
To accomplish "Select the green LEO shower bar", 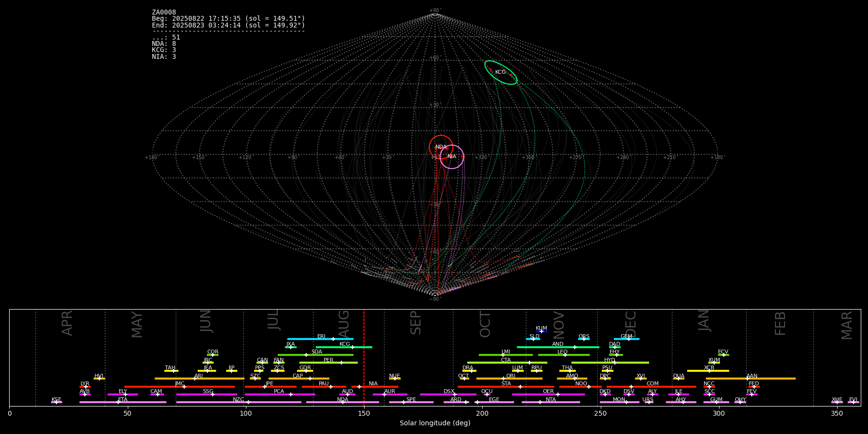I will [564, 354].
